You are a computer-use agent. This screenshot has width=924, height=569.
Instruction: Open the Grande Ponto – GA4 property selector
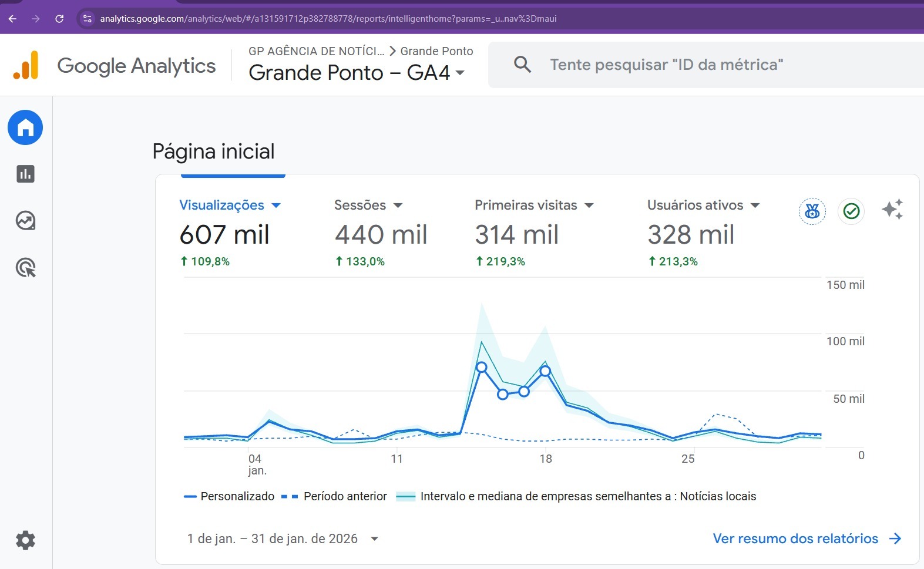[357, 73]
